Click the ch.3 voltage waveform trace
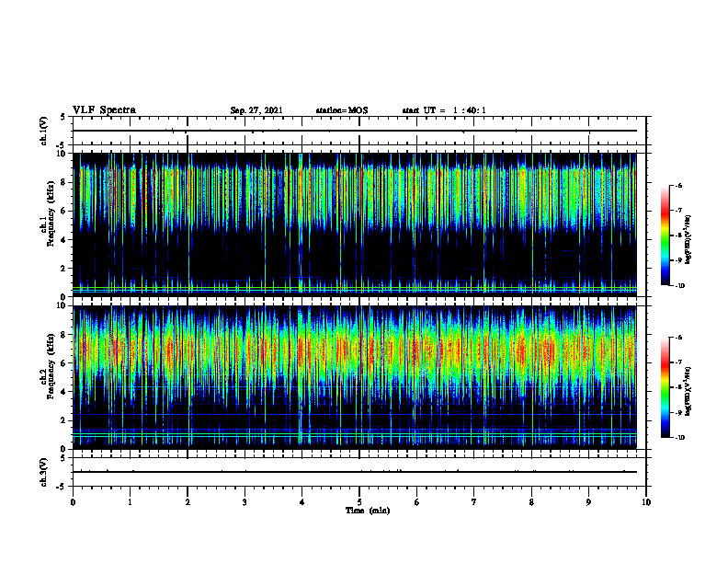Image resolution: width=728 pixels, height=563 pixels. tap(355, 472)
